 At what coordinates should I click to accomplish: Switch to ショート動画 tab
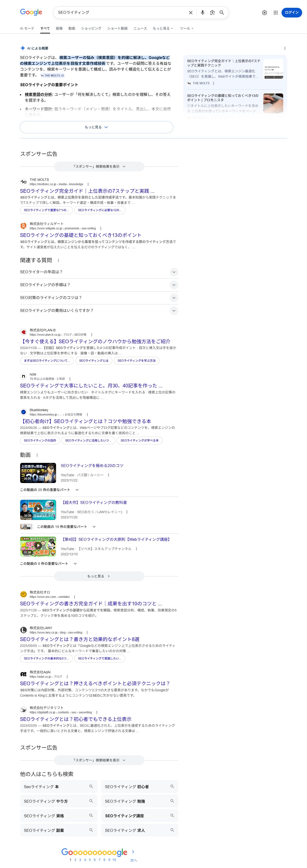117,28
